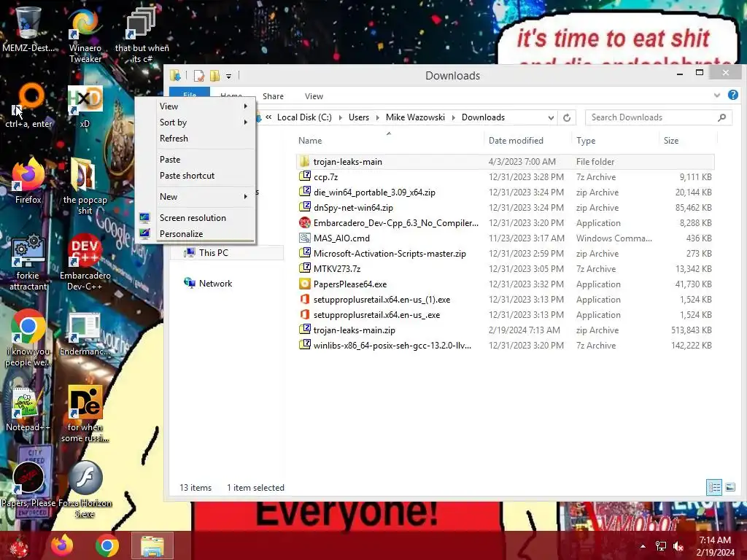Click Properties icon in quick access toolbar
Viewport: 747px width, 560px height.
point(198,75)
